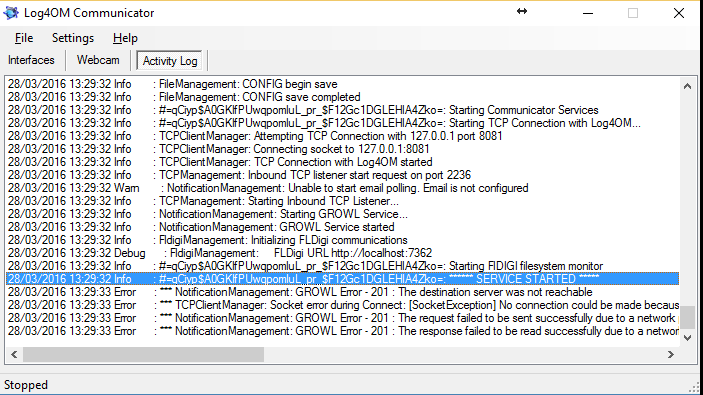Screen dimensions: 703x395
Task: Select 'Starting FIDIGI filesystem monitor' log line
Action: (343, 266)
